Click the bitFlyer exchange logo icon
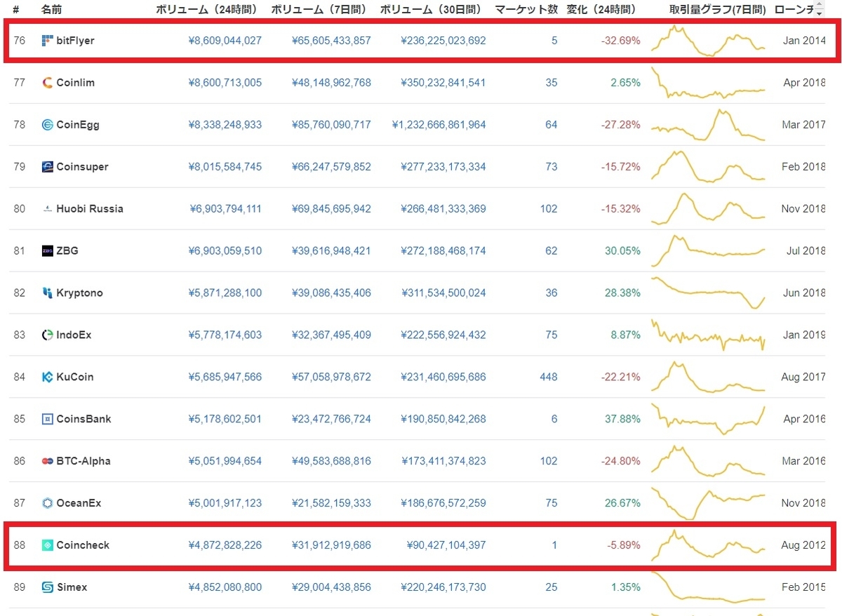Viewport: 842px width, 616px height. (48, 41)
